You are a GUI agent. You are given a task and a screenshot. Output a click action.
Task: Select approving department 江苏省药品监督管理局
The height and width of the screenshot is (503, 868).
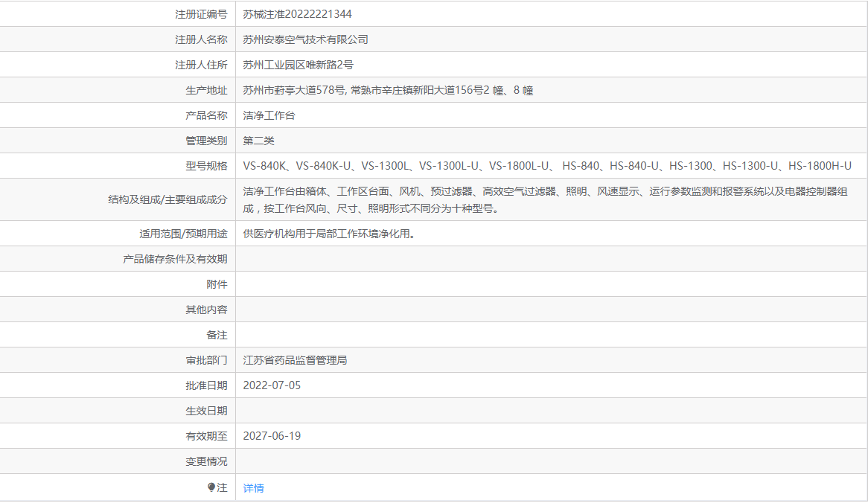click(295, 360)
